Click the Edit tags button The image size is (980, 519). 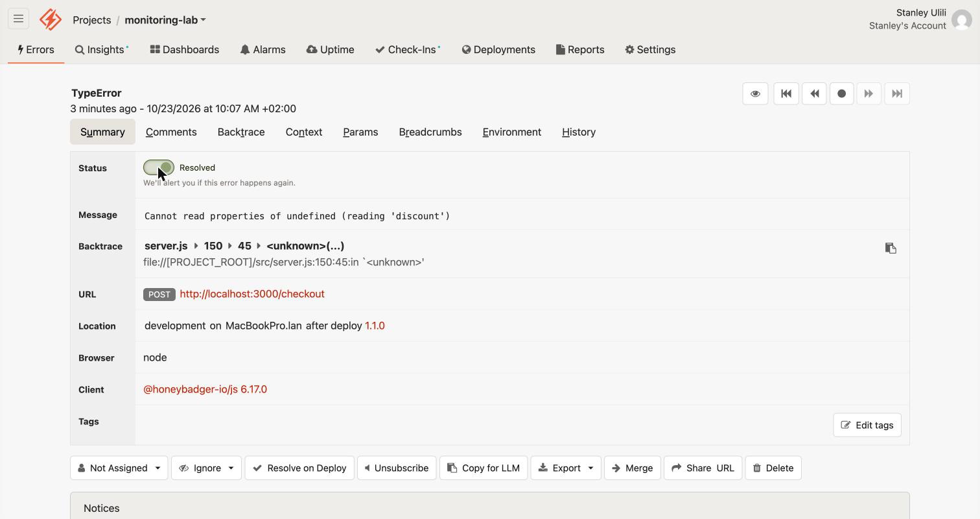click(x=867, y=425)
